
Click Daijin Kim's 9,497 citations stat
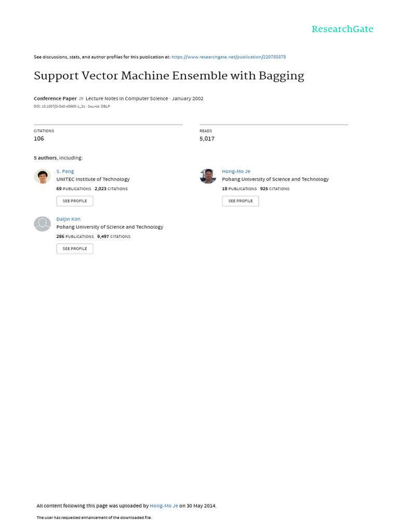pos(114,236)
